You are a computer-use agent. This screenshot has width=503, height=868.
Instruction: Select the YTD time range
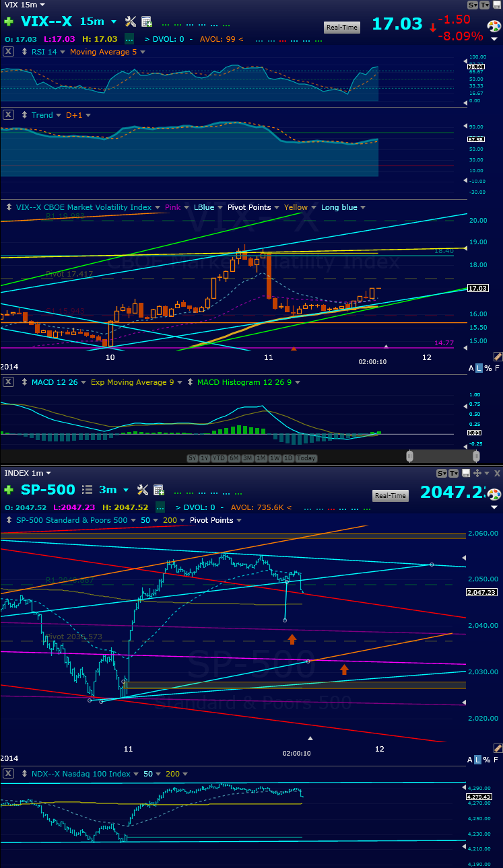[218, 458]
